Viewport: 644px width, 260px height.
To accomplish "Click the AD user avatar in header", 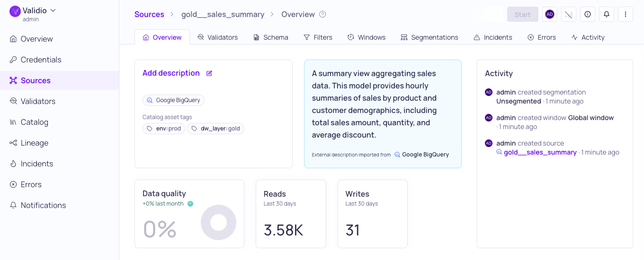I will (x=550, y=14).
